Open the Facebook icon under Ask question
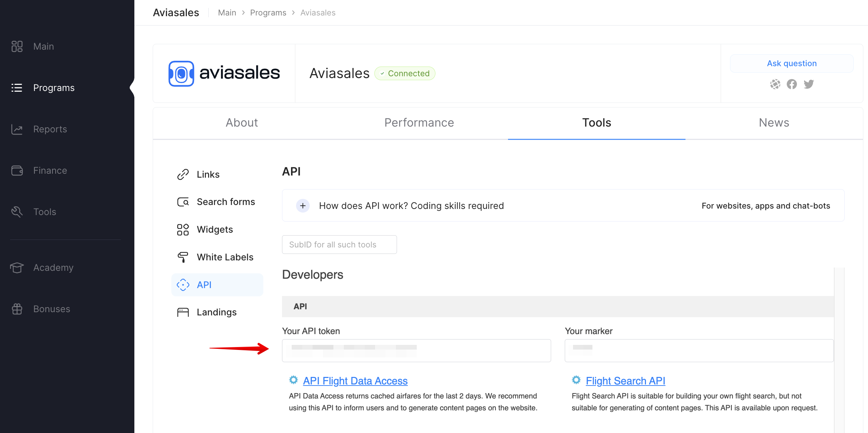This screenshot has height=433, width=868. pos(791,84)
